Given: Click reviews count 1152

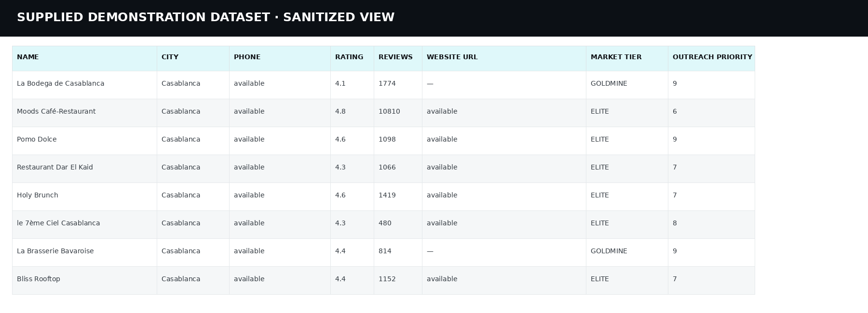Looking at the screenshot, I should pos(387,279).
